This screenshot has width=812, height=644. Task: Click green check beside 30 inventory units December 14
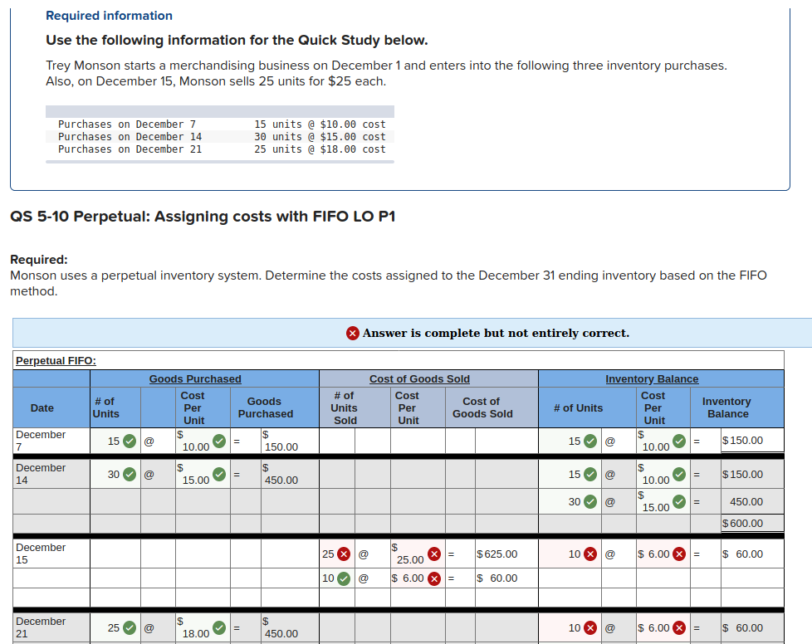pyautogui.click(x=590, y=501)
